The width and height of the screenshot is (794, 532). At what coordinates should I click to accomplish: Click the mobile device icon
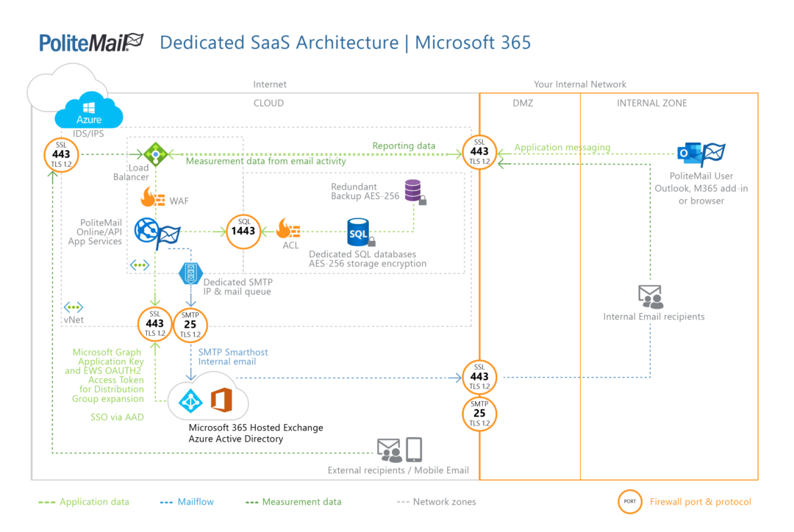pyautogui.click(x=414, y=449)
